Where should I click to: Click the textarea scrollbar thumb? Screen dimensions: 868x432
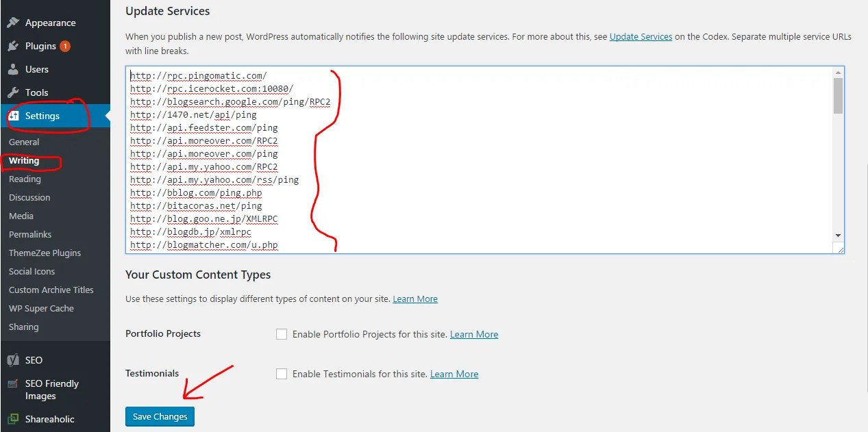838,95
